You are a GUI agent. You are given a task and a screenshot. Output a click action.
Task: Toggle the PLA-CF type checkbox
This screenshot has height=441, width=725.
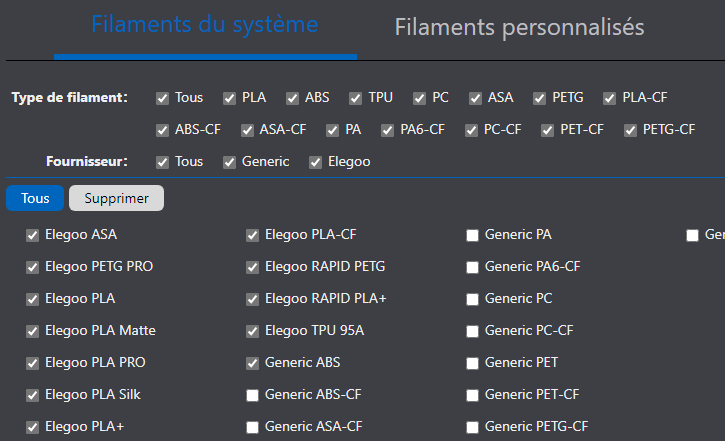(611, 98)
